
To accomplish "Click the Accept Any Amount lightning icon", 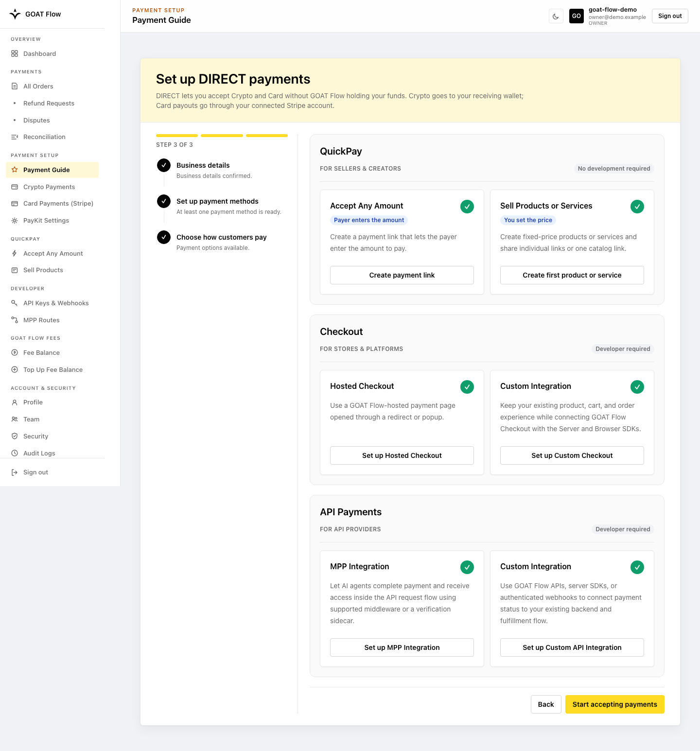I will (x=15, y=254).
